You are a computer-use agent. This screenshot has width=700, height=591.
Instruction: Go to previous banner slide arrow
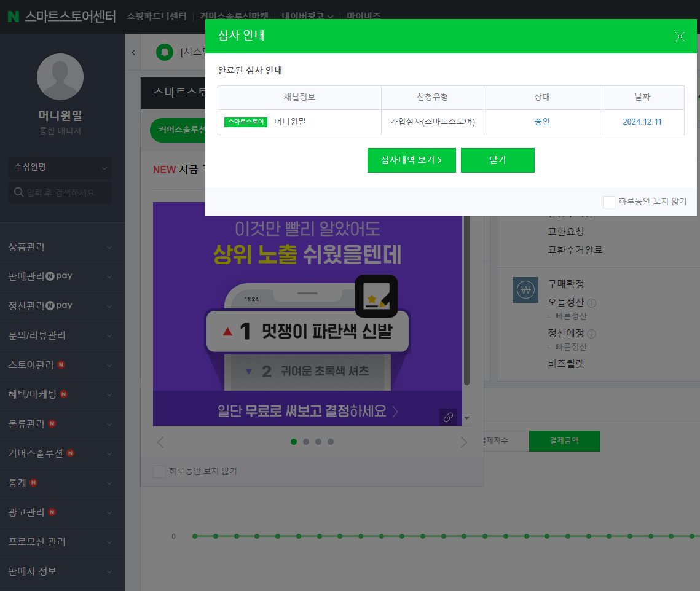[161, 442]
